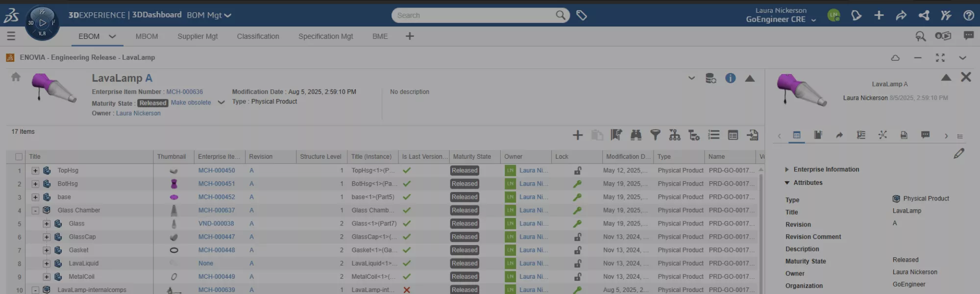Viewport: 980px width, 294px height.
Task: Click the tag icon beside search
Action: 582,16
